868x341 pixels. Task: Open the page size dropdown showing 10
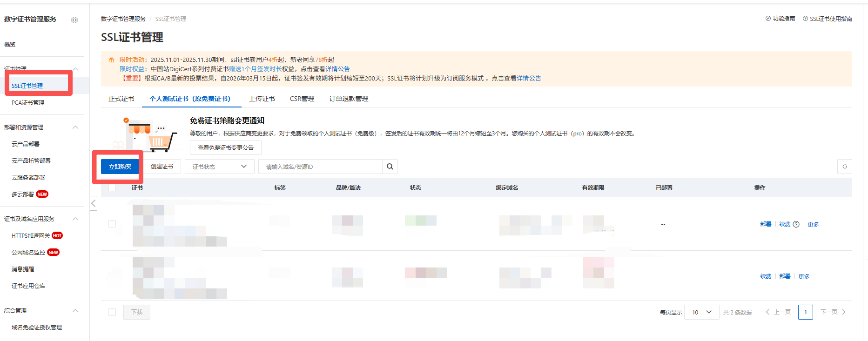tap(701, 312)
